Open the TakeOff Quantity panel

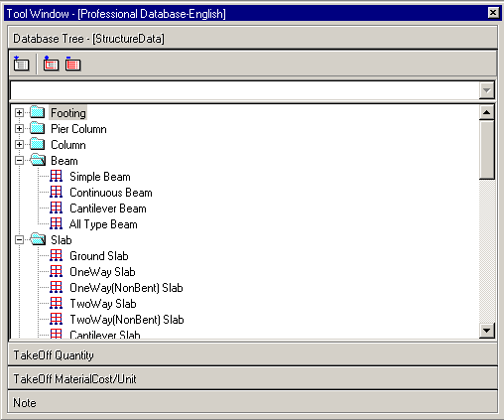[253, 354]
